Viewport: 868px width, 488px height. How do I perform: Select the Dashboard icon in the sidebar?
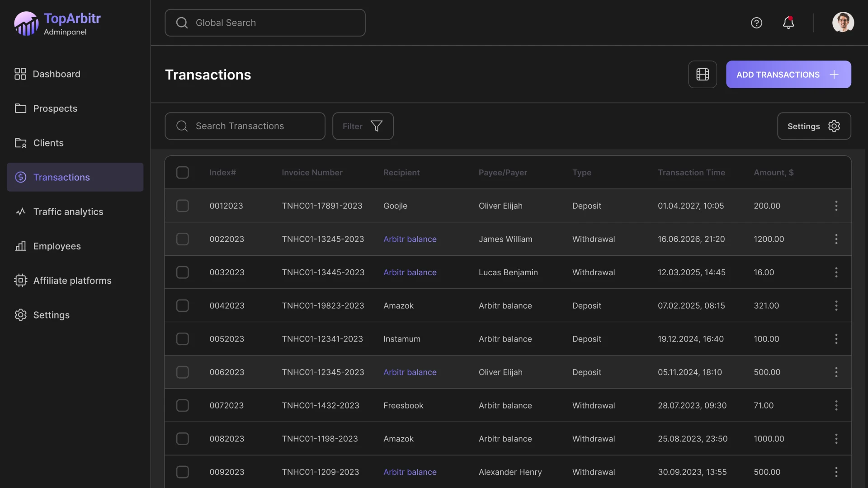click(20, 74)
